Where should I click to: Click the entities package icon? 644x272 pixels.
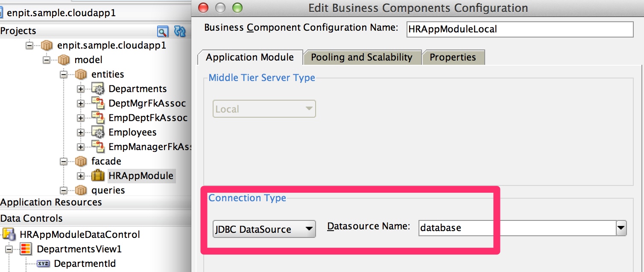pyautogui.click(x=80, y=74)
